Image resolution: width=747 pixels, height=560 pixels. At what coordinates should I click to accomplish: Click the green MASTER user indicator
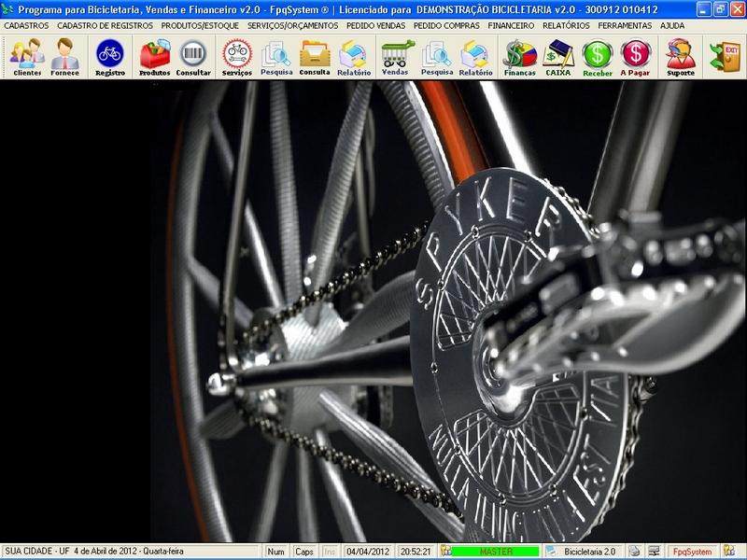[496, 551]
